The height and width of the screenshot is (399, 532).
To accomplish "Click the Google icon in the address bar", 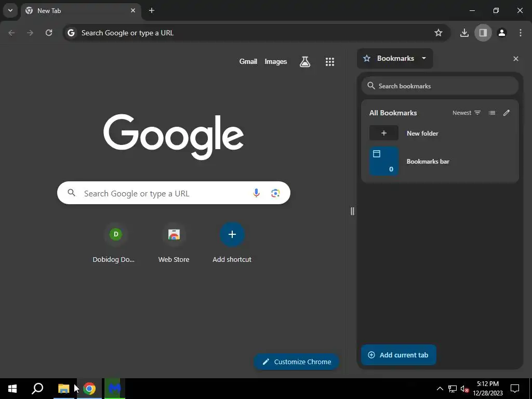I will coord(71,33).
